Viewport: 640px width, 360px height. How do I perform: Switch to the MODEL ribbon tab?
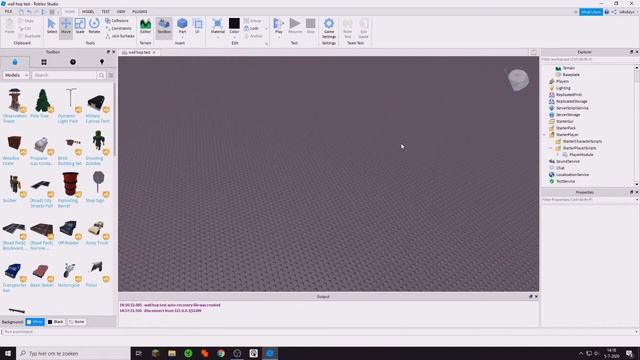88,11
